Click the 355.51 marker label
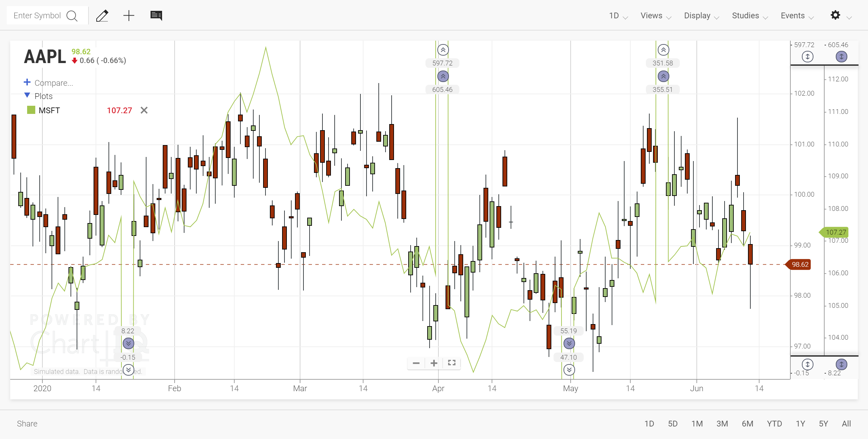This screenshot has height=439, width=868. pyautogui.click(x=663, y=89)
